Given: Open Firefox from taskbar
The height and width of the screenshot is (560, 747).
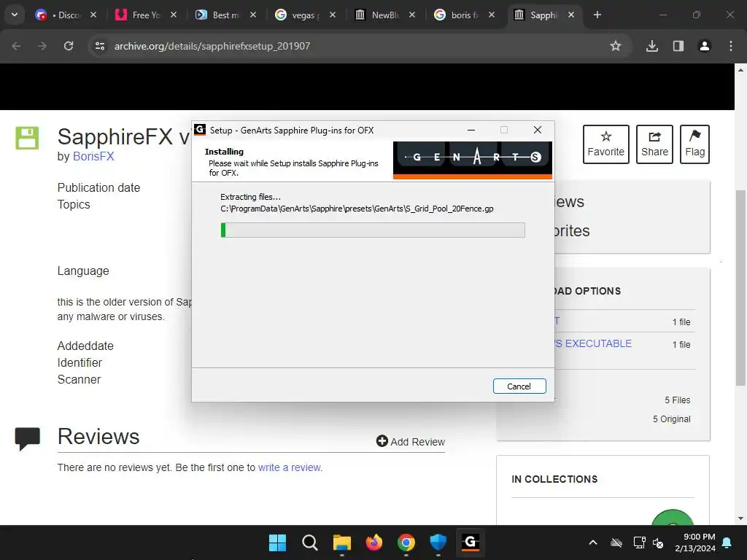Looking at the screenshot, I should [374, 542].
